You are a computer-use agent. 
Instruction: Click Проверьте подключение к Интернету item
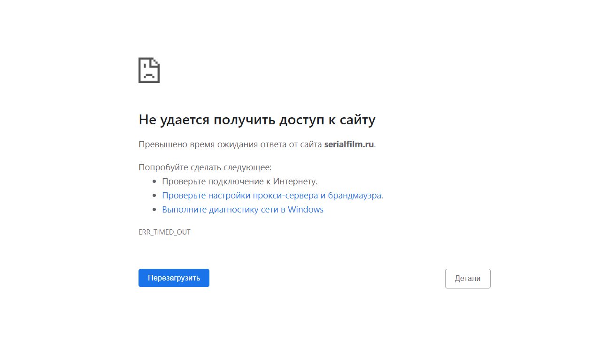coord(239,182)
